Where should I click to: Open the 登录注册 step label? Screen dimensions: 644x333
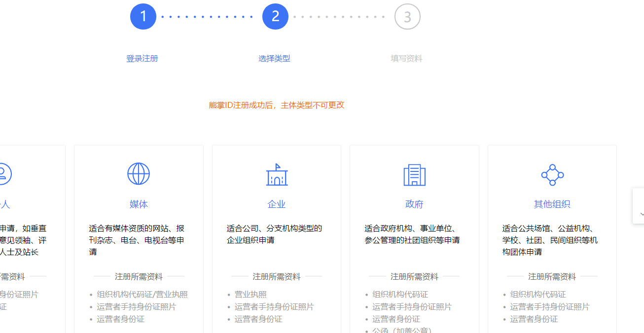pyautogui.click(x=142, y=58)
